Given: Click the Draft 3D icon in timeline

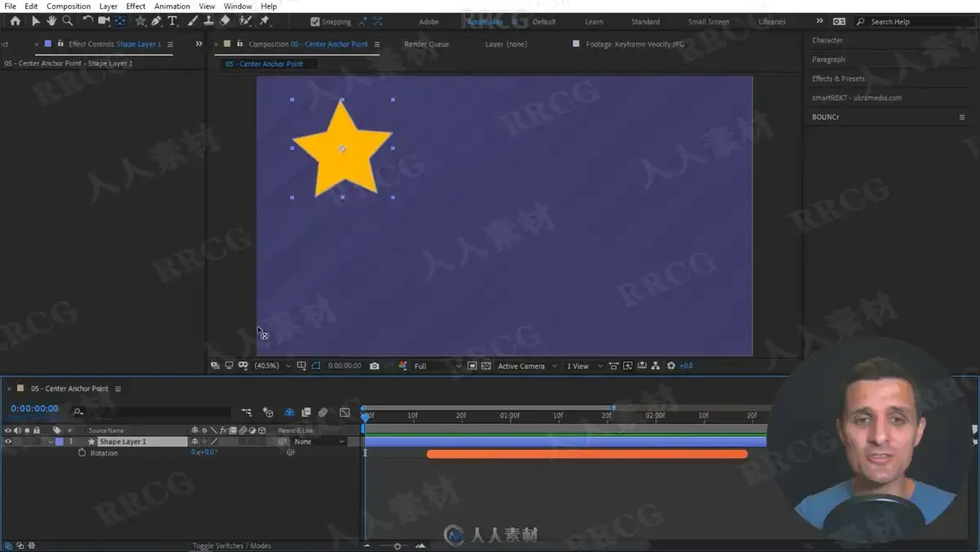Looking at the screenshot, I should coord(268,412).
